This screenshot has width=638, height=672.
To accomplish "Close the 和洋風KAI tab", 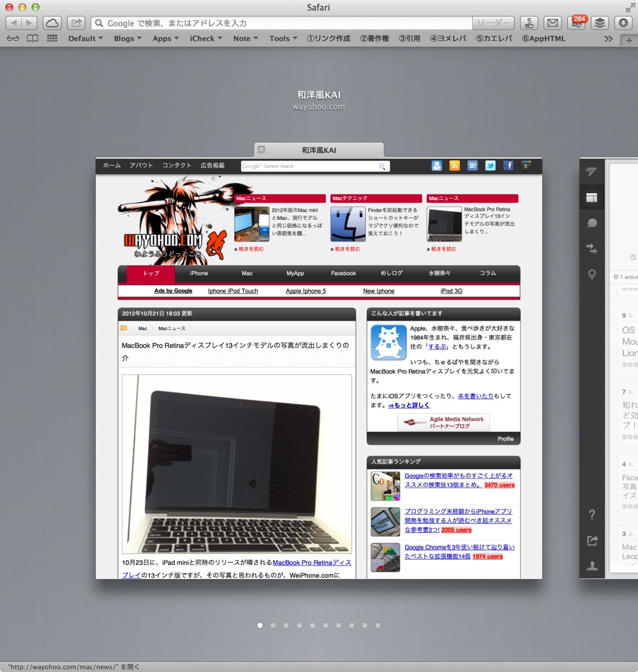I will pos(261,150).
